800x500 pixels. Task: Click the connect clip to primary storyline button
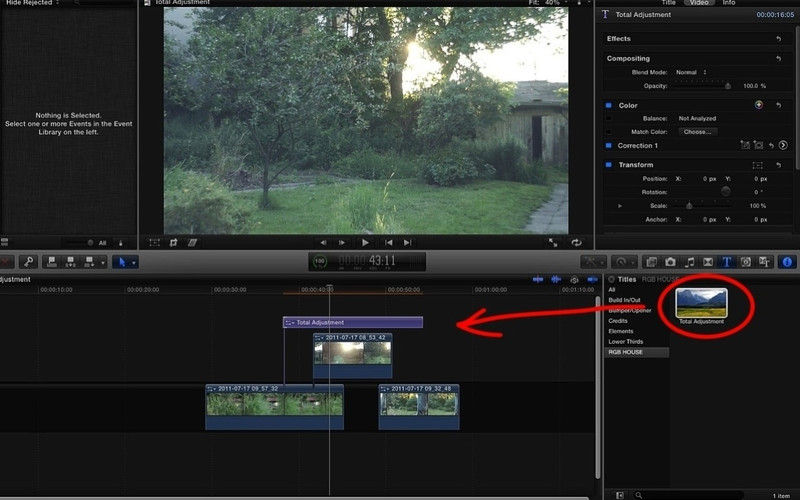52,262
